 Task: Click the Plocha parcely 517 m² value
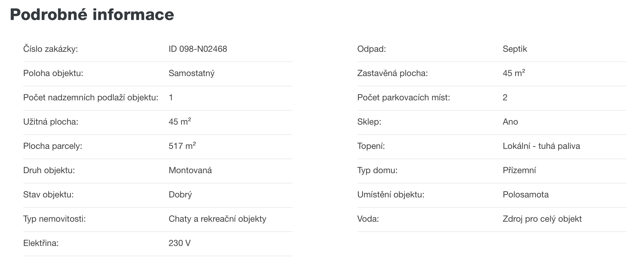click(182, 146)
